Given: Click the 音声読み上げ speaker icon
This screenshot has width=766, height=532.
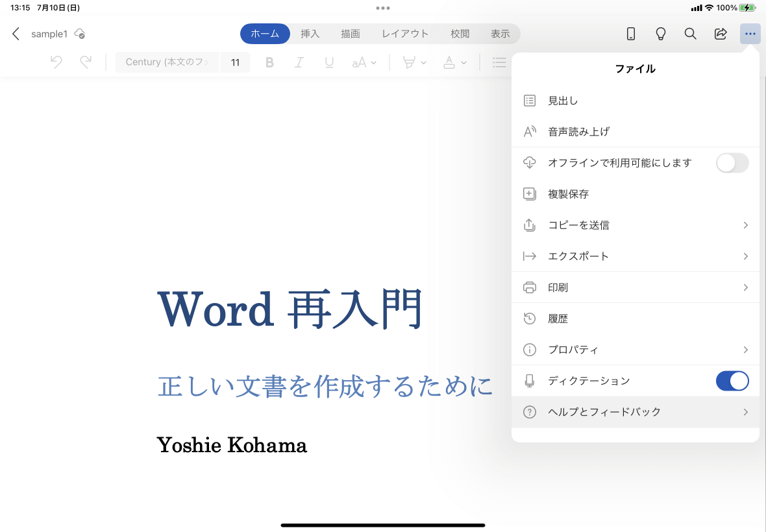Looking at the screenshot, I should tap(530, 131).
